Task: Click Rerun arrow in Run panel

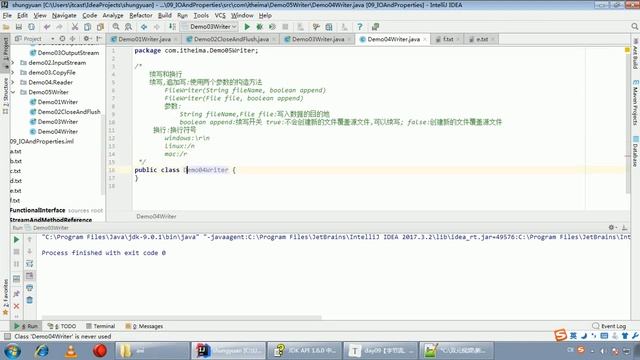Action: click(16, 240)
